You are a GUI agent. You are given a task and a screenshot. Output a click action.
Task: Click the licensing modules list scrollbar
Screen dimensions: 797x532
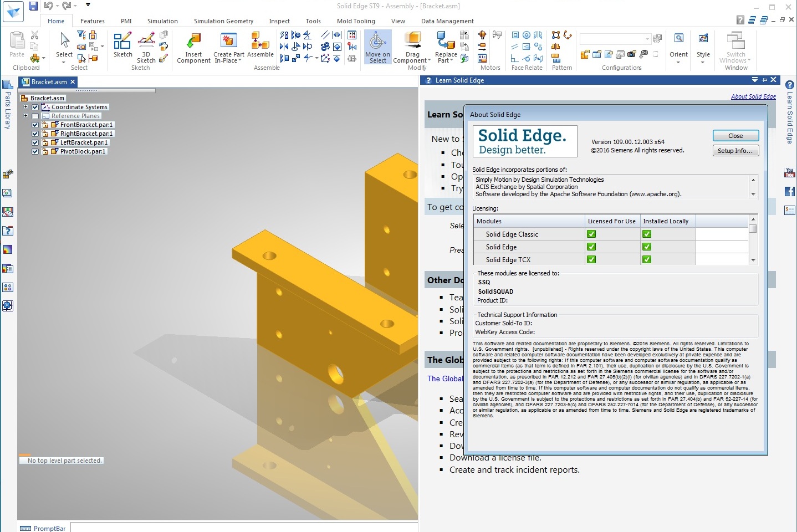click(x=753, y=240)
